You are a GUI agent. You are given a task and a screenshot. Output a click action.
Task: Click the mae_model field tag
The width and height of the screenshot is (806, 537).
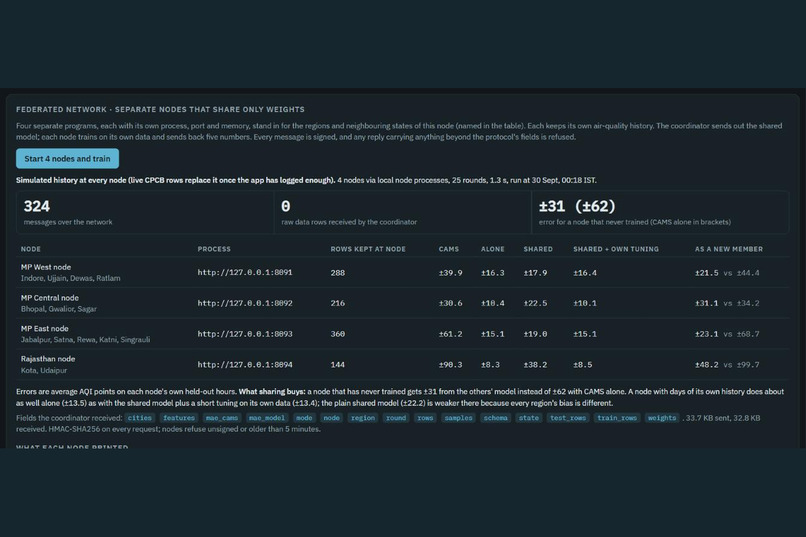(x=266, y=418)
